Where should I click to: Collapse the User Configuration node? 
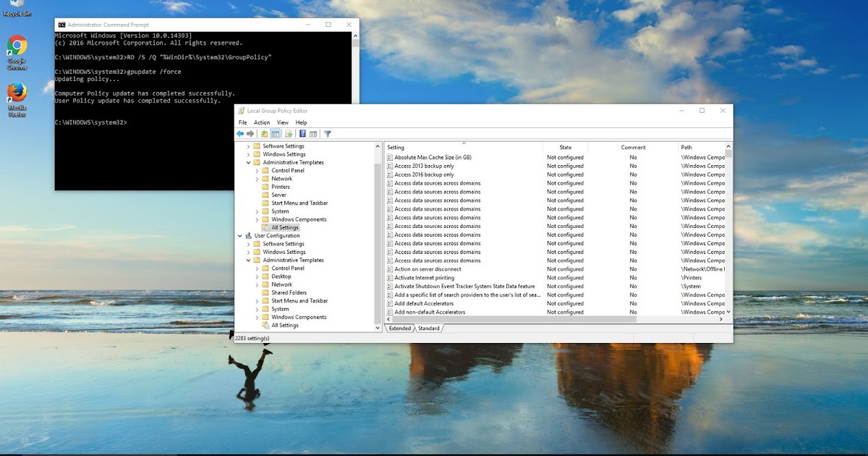point(240,235)
